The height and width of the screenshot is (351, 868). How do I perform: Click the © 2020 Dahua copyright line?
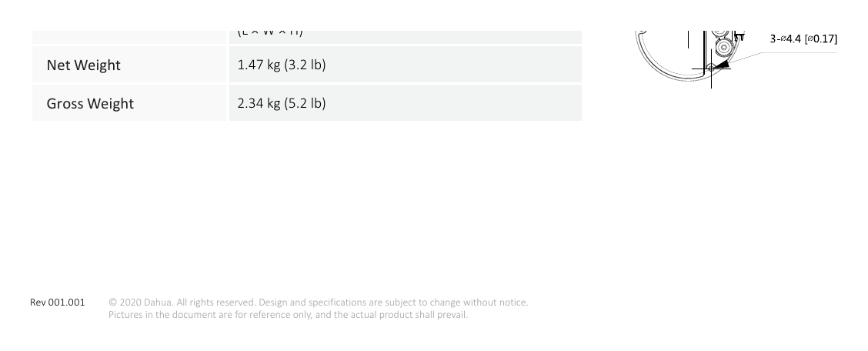click(319, 303)
